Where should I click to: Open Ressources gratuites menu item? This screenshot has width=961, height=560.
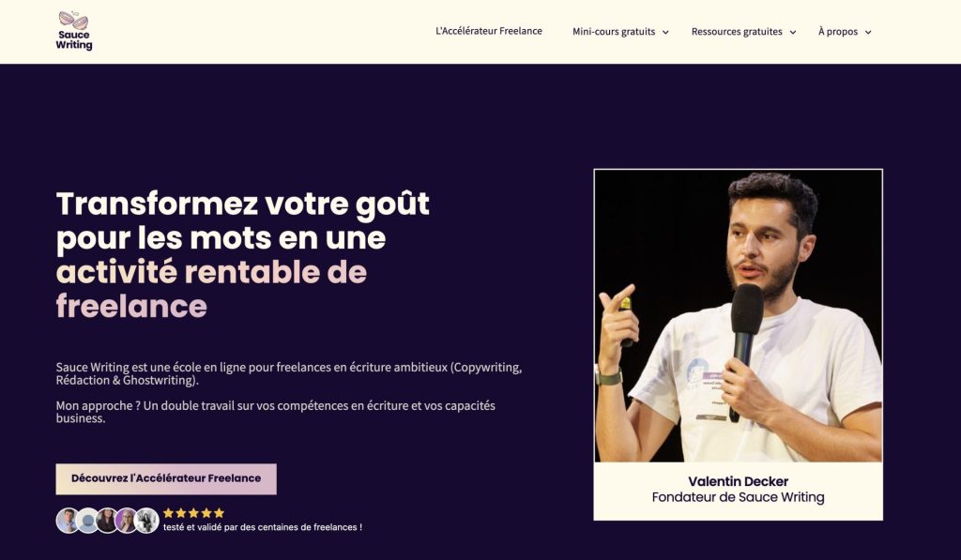[737, 32]
